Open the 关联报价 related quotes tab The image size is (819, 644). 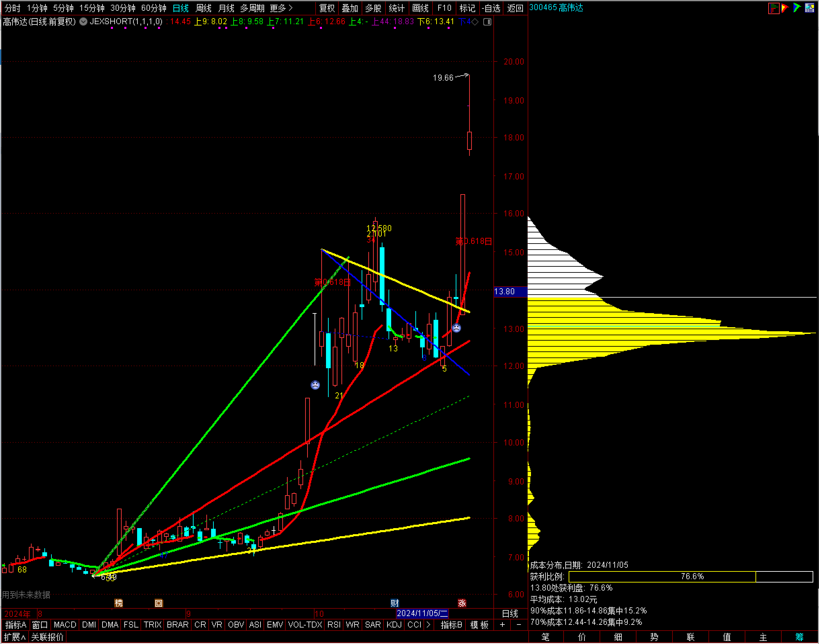coord(47,637)
